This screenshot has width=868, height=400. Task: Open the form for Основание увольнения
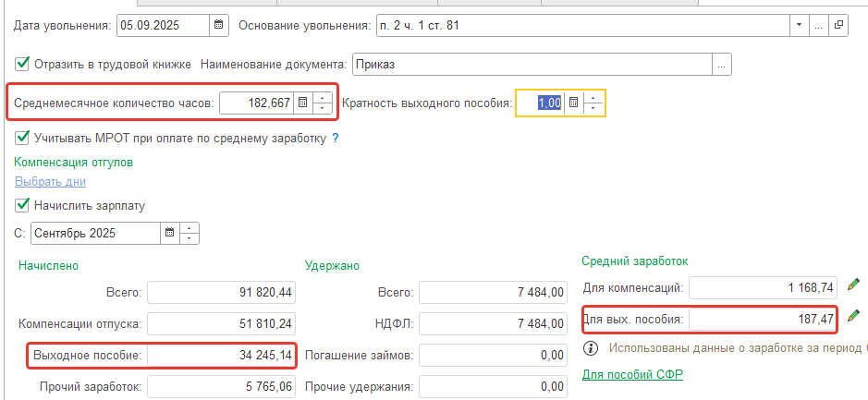[x=839, y=26]
